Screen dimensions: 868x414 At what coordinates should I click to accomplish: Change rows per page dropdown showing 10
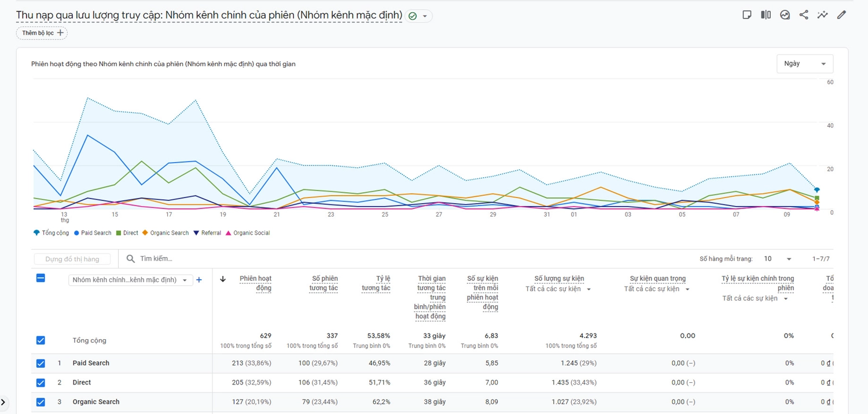pos(778,259)
